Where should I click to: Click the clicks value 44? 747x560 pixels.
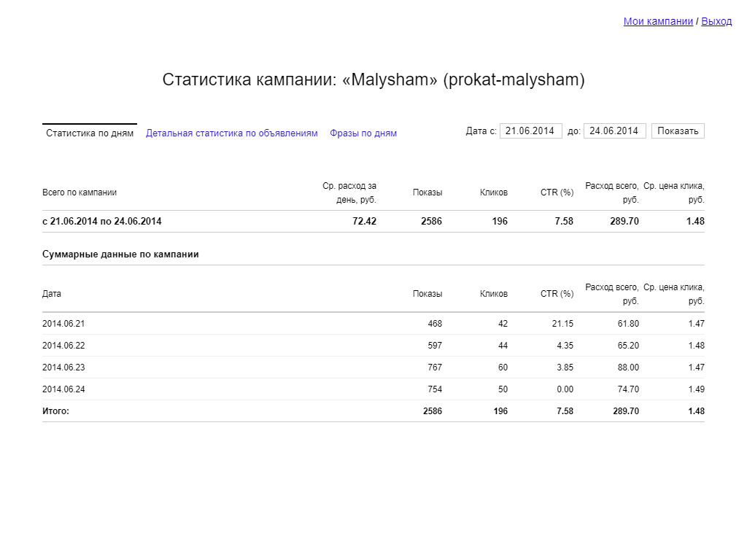[x=503, y=345]
